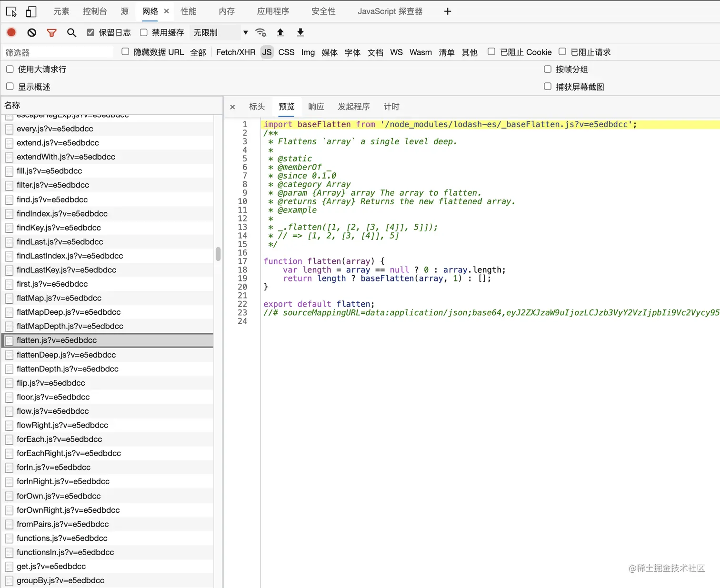Export HAR file download arrow
The width and height of the screenshot is (720, 588).
[x=300, y=32]
